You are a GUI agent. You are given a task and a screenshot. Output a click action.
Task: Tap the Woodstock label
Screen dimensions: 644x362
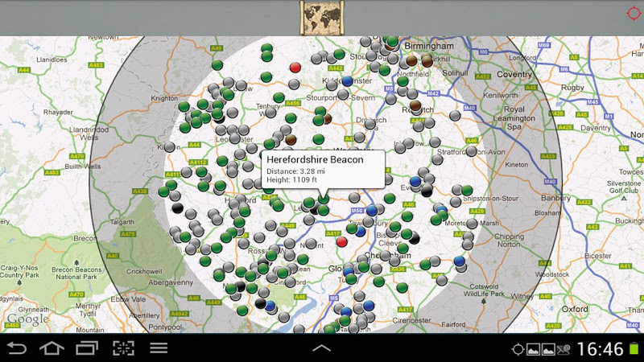click(x=552, y=274)
